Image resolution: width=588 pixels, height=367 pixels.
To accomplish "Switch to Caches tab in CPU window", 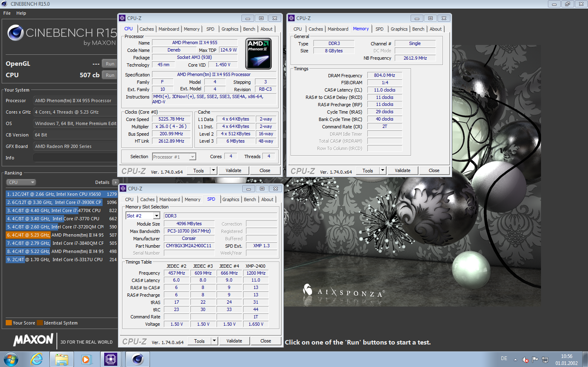I will pyautogui.click(x=147, y=29).
